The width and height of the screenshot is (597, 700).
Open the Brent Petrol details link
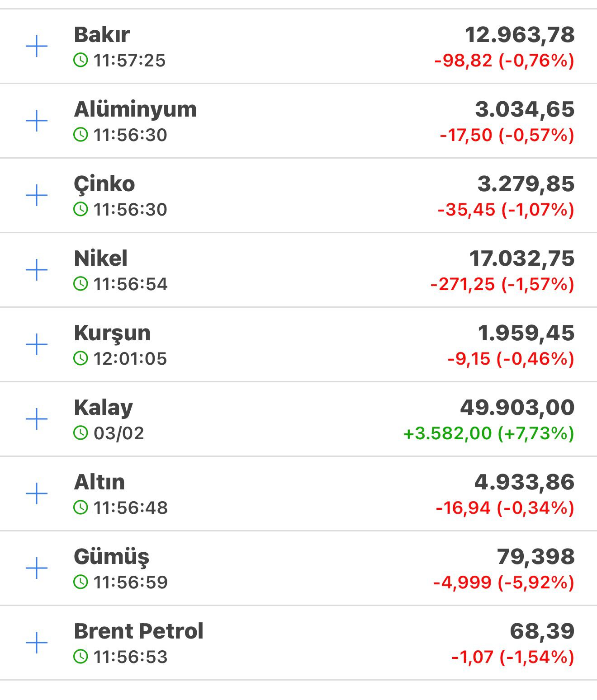pos(138,631)
